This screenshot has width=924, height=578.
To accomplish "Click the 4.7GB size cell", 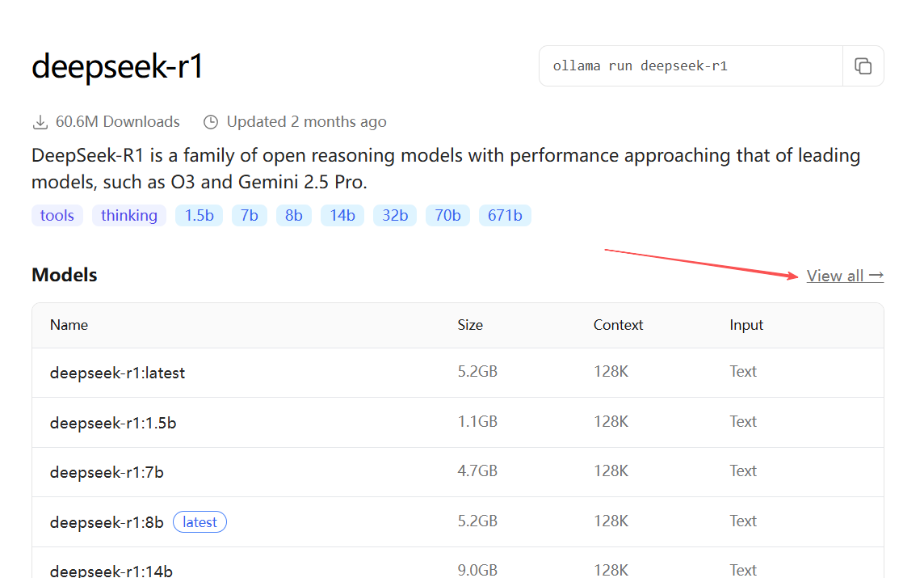I will [477, 470].
